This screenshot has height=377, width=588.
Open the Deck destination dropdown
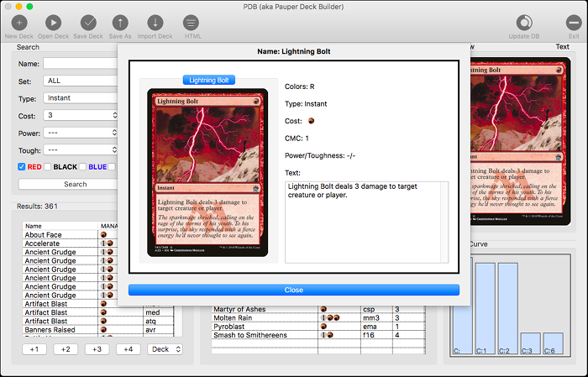click(x=165, y=349)
